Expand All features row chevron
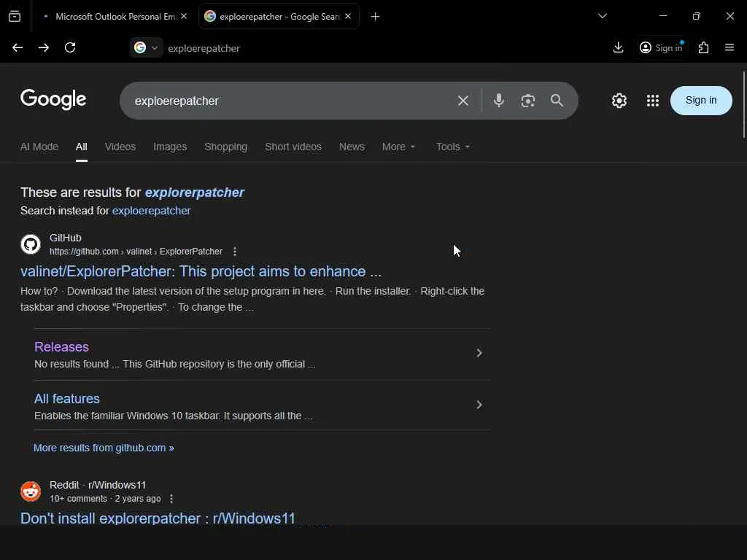The image size is (747, 560). click(479, 405)
